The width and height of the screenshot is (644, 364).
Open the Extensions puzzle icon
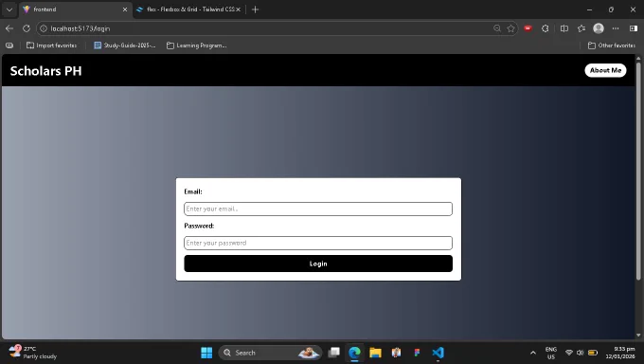545,28
